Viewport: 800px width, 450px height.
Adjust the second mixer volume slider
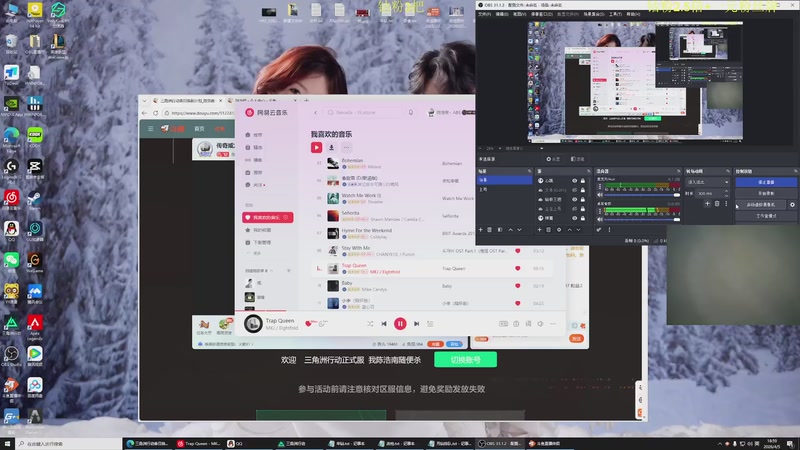[642, 219]
